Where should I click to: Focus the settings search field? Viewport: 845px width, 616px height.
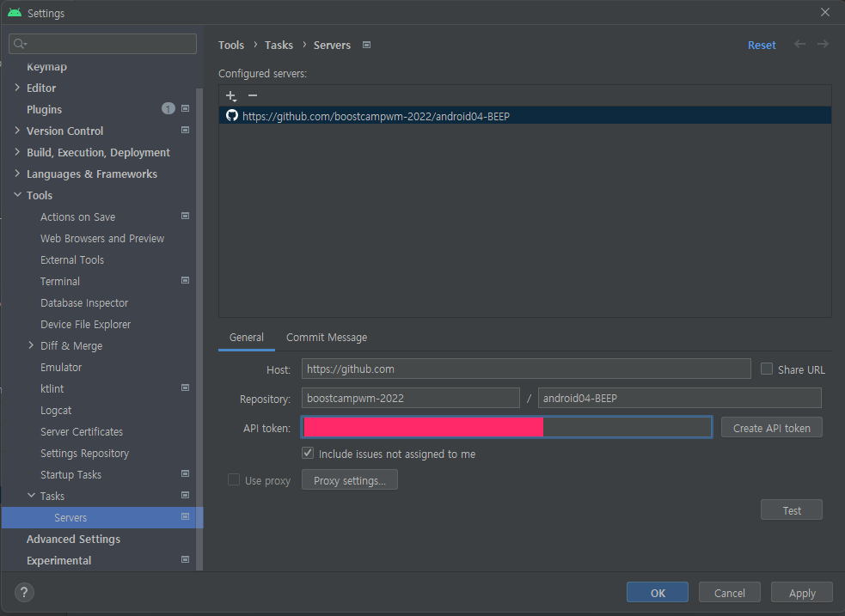(x=102, y=44)
